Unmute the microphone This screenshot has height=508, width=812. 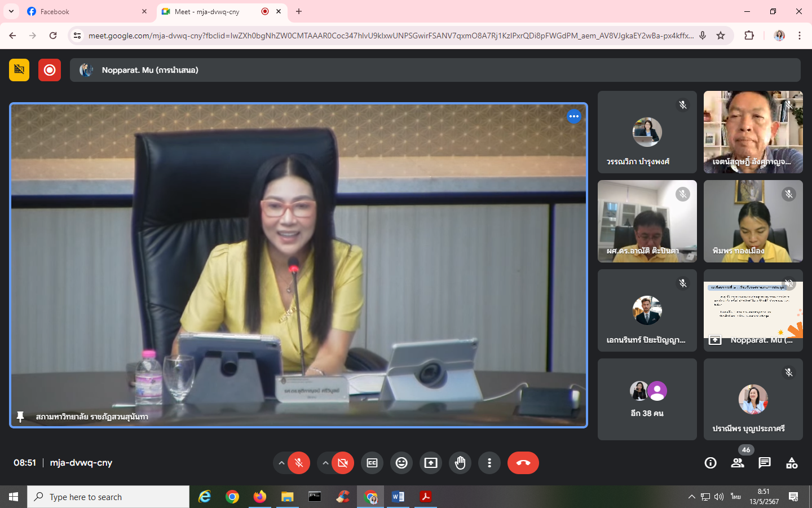tap(299, 463)
